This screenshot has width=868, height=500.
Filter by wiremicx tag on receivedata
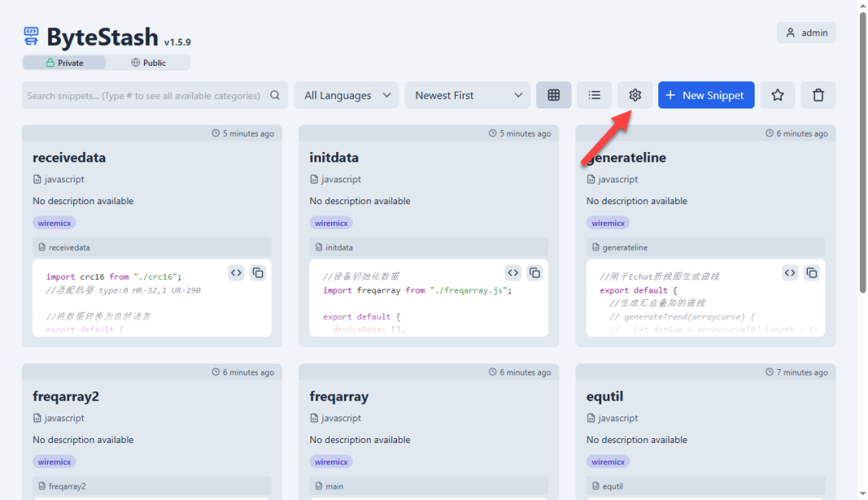[54, 223]
